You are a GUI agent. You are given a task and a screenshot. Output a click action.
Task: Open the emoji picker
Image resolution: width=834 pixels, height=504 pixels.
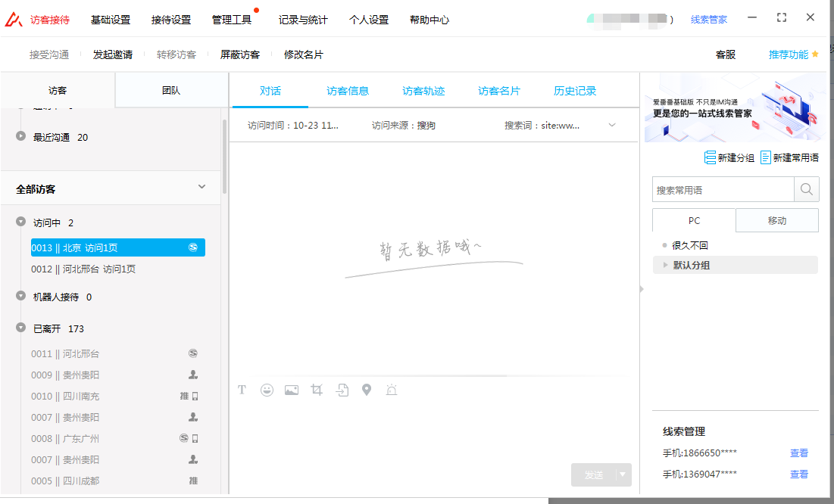(x=267, y=390)
